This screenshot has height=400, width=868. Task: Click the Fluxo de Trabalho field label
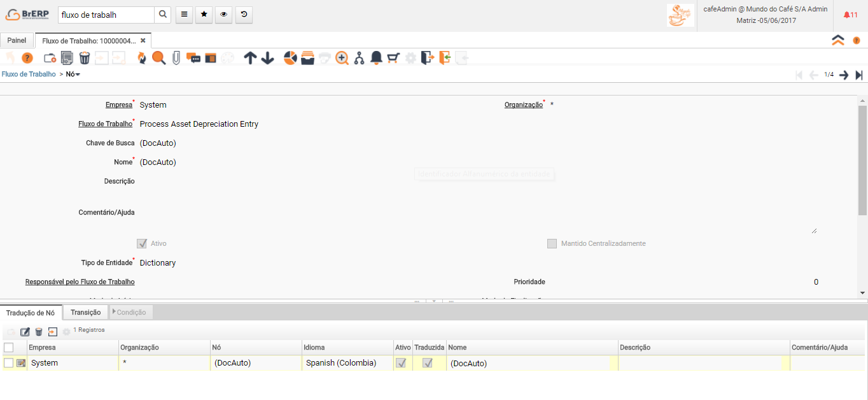tap(105, 124)
